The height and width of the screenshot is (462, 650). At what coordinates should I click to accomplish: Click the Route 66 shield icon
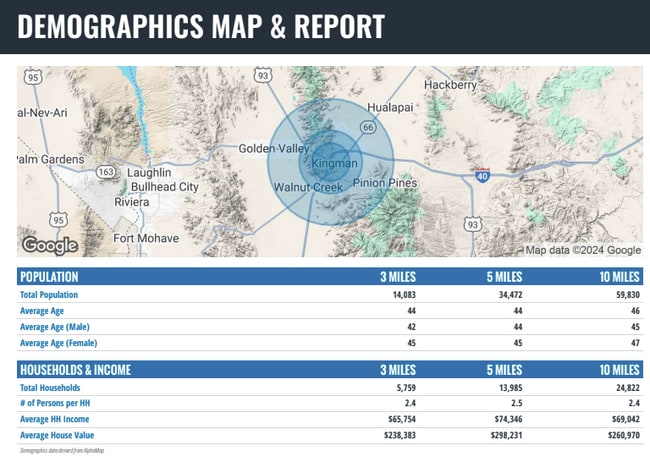pyautogui.click(x=368, y=127)
